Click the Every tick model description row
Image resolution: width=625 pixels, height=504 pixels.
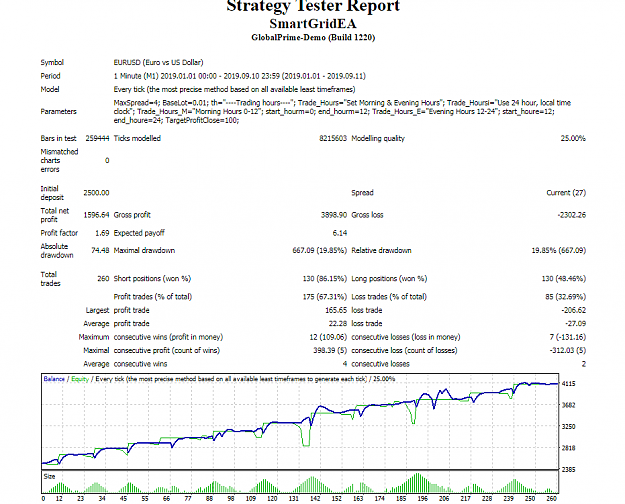234,89
